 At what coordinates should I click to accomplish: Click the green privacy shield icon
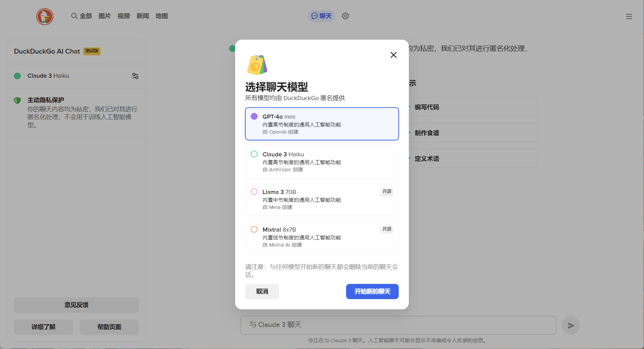coord(17,100)
